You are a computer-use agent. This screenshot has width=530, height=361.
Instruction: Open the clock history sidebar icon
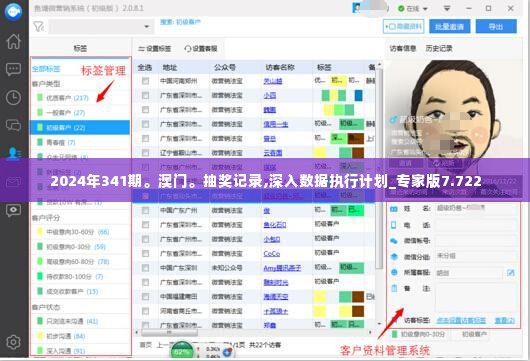click(14, 98)
